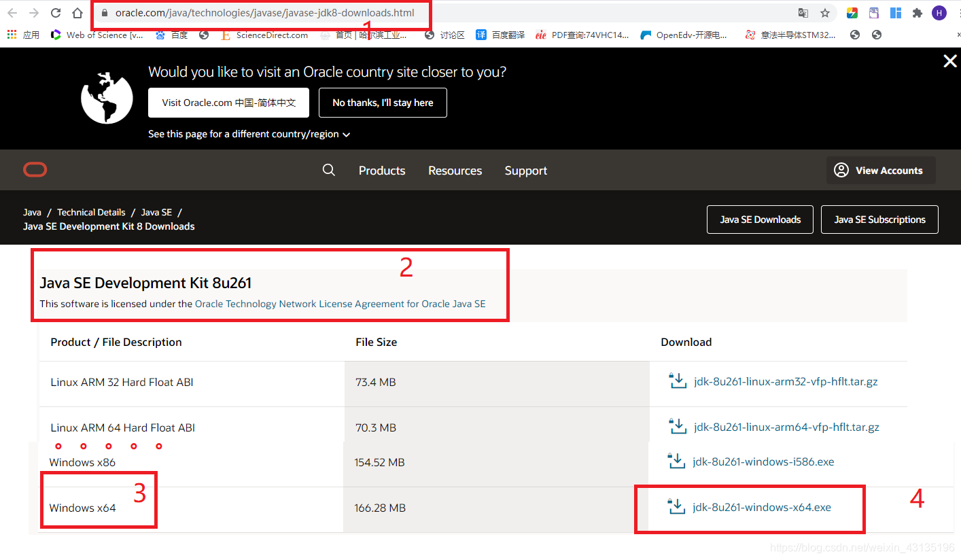The height and width of the screenshot is (560, 961).
Task: Click the Java SE Subscriptions button
Action: (x=879, y=220)
